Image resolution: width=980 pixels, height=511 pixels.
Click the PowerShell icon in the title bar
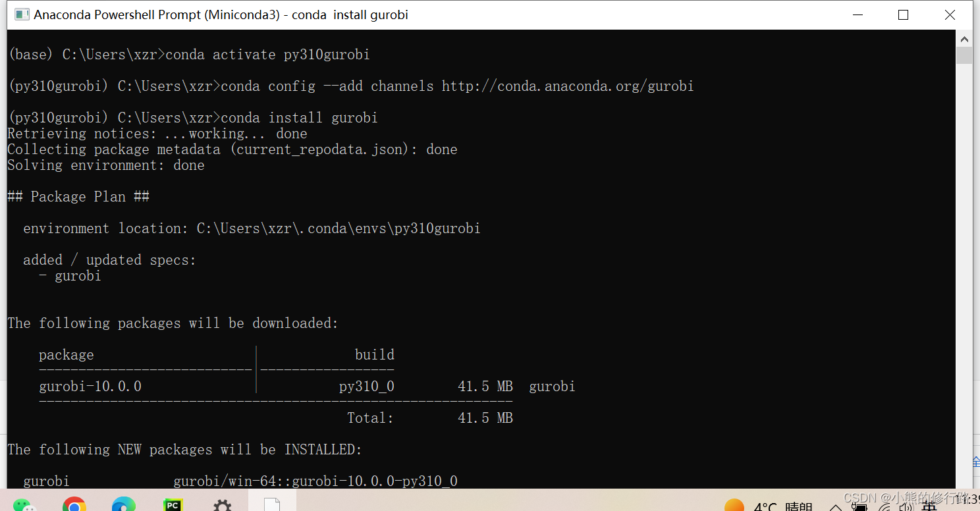[x=22, y=14]
